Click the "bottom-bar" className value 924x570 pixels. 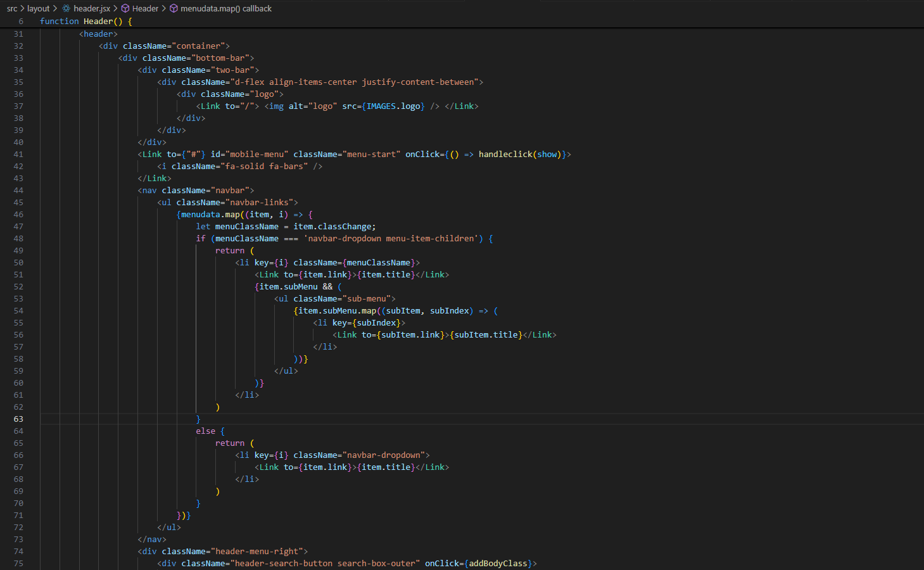tap(220, 58)
